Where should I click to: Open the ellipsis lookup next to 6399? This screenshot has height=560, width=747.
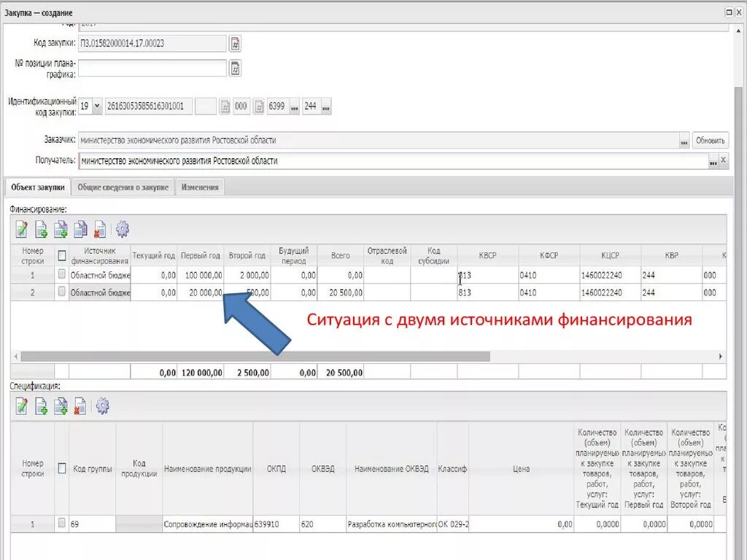[x=295, y=106]
